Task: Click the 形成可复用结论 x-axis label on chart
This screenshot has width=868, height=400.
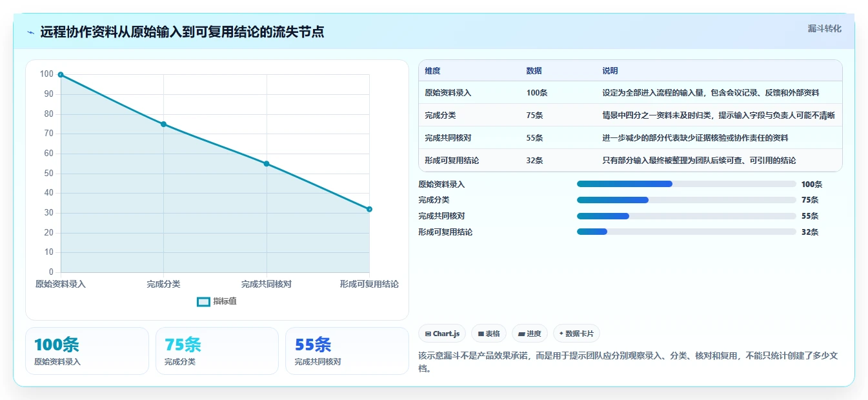Action: (369, 284)
